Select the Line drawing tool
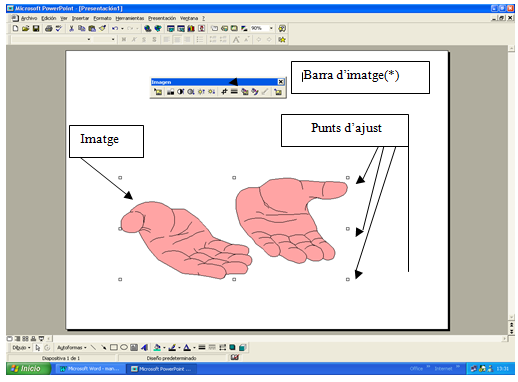The height and width of the screenshot is (382, 518). coord(93,348)
